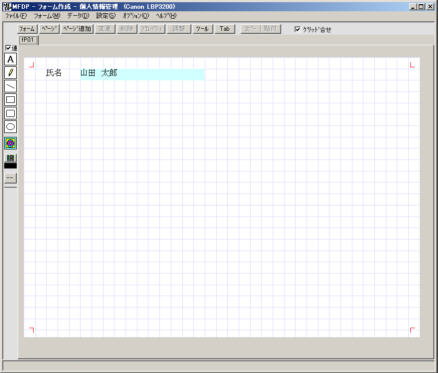Toggle the グリッド合せ checkbox
The height and width of the screenshot is (373, 438).
(312, 29)
